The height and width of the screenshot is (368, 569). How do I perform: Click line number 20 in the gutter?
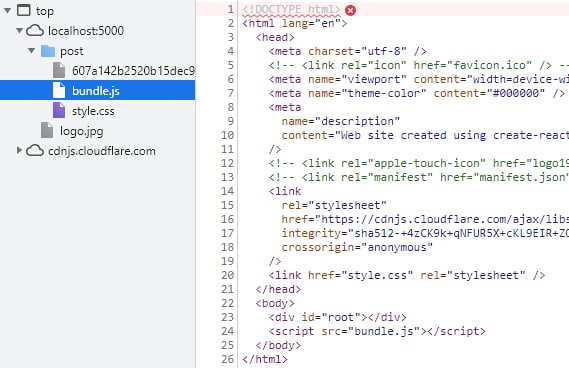click(x=228, y=275)
